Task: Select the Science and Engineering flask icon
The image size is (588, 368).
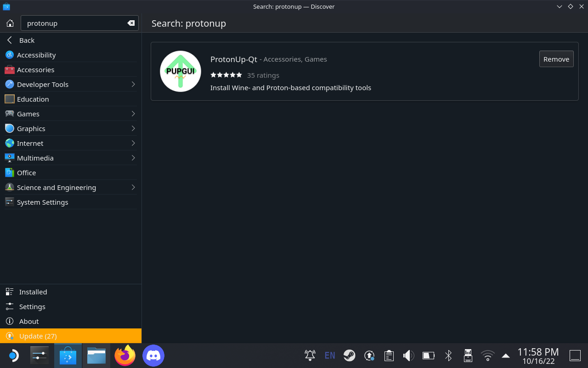Action: (10, 187)
